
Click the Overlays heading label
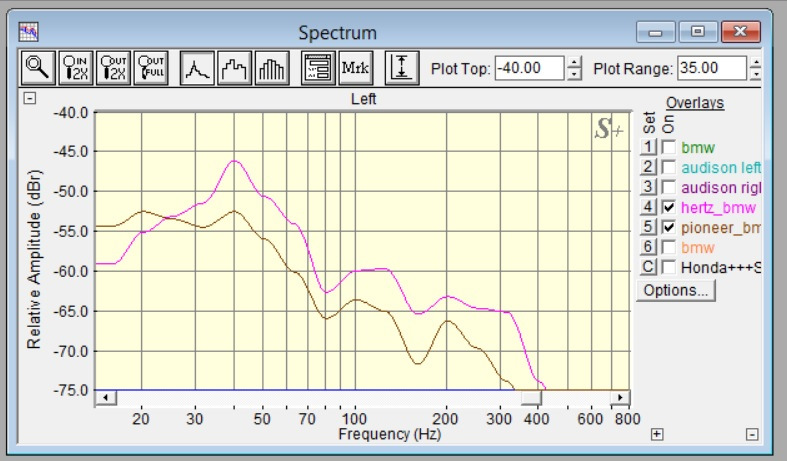[x=695, y=102]
